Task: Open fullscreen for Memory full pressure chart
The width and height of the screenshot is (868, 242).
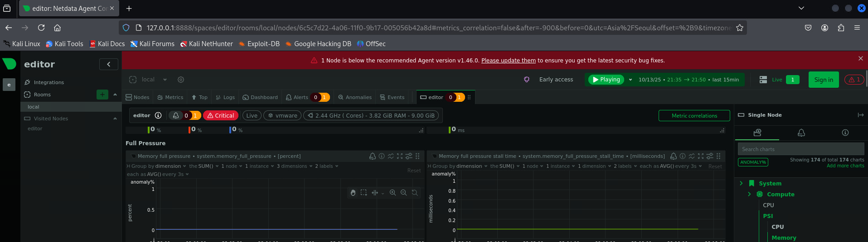Action: pyautogui.click(x=399, y=156)
